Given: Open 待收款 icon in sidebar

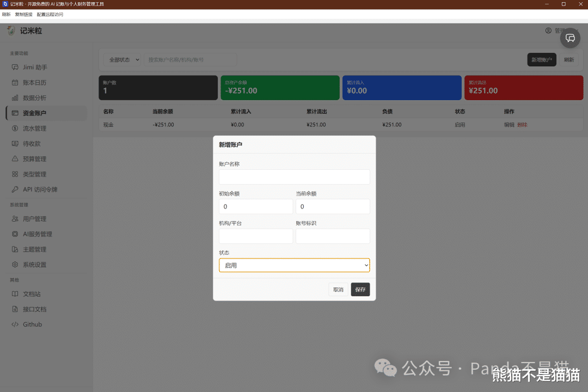Looking at the screenshot, I should tap(15, 144).
